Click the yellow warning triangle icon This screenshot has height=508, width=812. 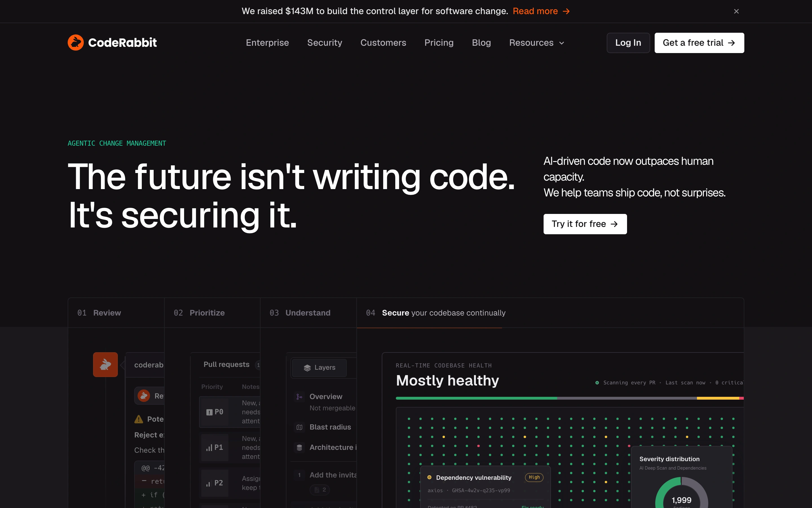point(139,419)
